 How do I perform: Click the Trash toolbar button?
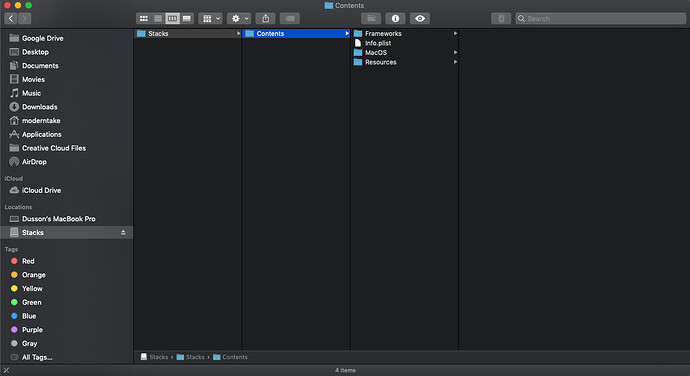click(x=501, y=18)
